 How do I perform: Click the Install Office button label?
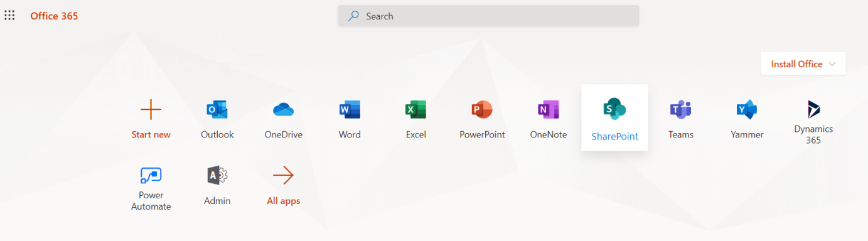[x=796, y=64]
